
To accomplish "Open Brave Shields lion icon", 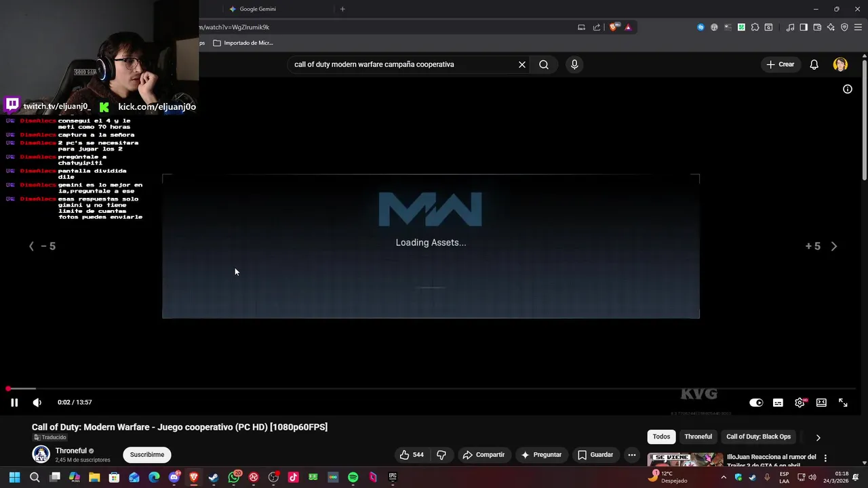I will tap(614, 27).
